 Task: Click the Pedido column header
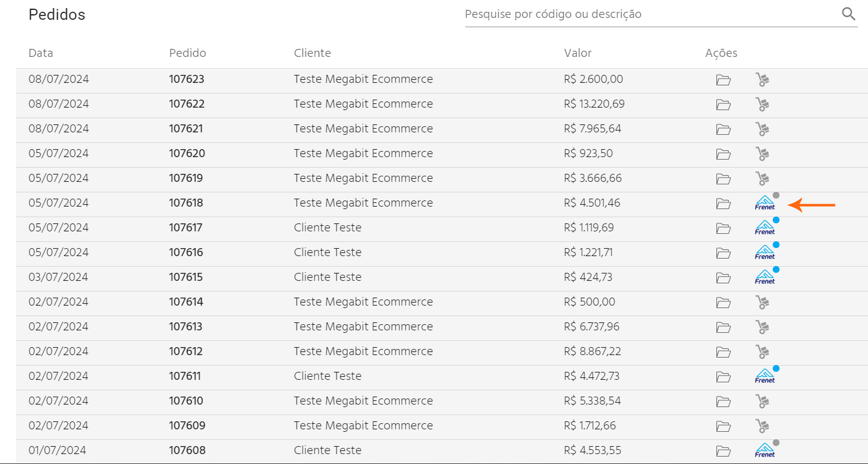tap(187, 53)
